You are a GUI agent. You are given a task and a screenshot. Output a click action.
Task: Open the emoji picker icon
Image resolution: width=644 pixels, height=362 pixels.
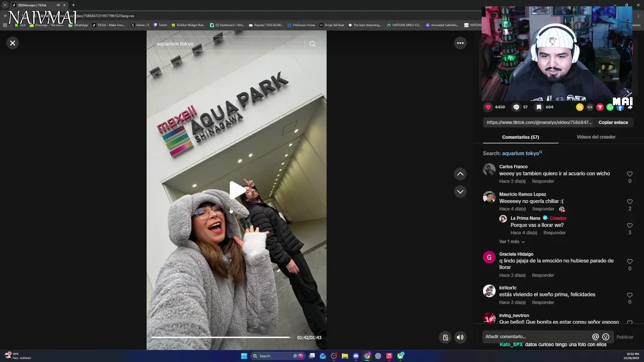(606, 337)
